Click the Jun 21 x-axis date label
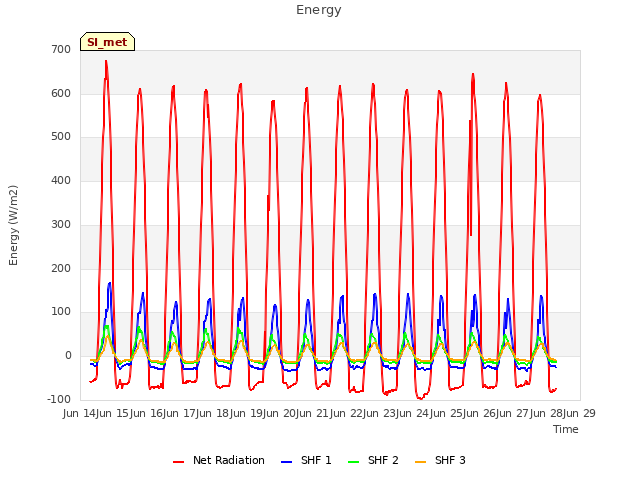This screenshot has width=640, height=480. coord(314,413)
